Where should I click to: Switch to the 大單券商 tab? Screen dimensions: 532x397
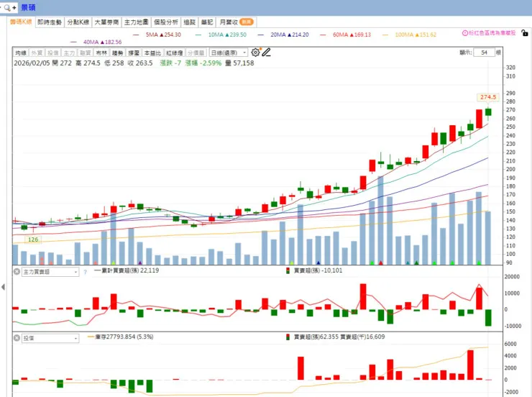(106, 22)
